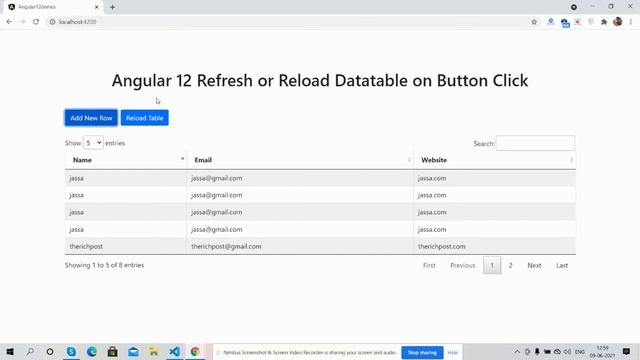The image size is (640, 360).
Task: Sort table by Email column
Action: (300, 160)
